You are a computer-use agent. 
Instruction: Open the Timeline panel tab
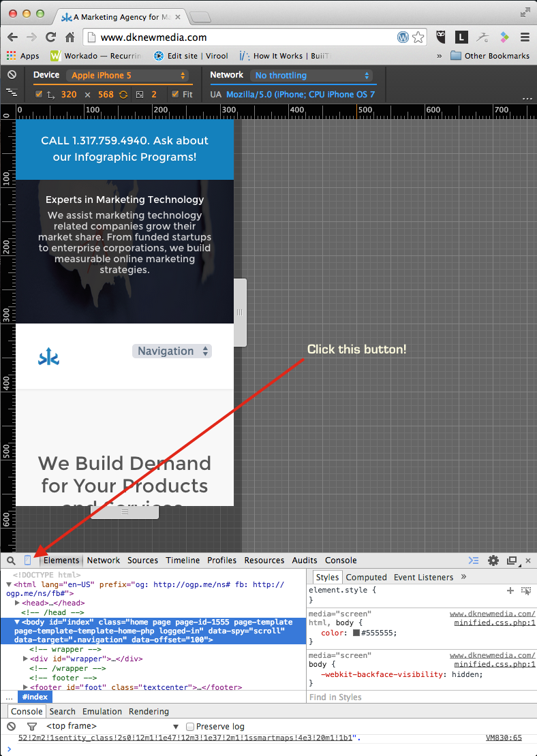pyautogui.click(x=183, y=561)
